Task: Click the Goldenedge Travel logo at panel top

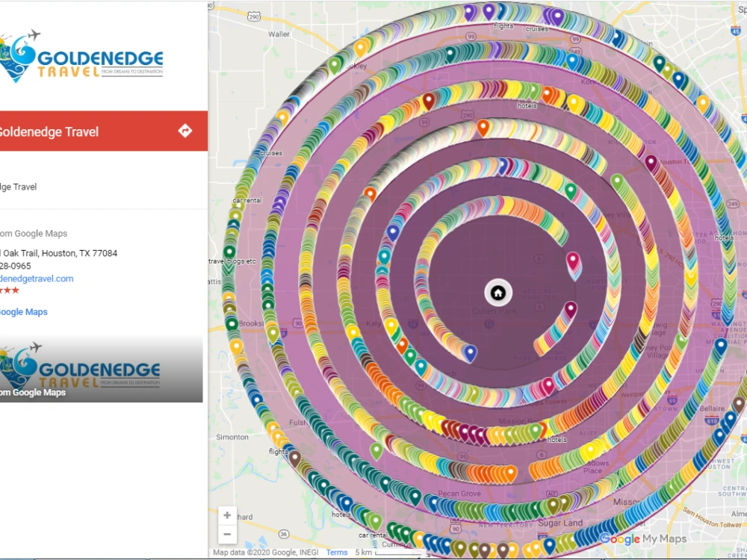Action: click(82, 56)
